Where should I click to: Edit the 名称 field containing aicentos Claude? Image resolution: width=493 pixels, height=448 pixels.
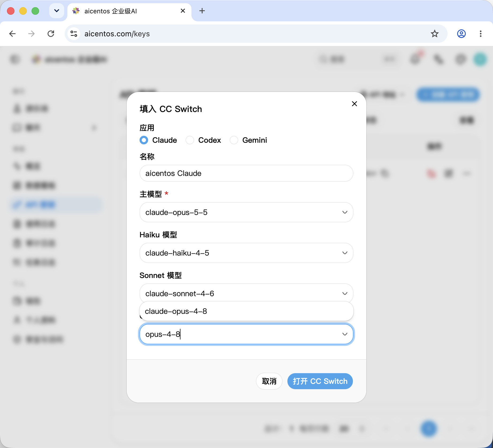tap(246, 173)
